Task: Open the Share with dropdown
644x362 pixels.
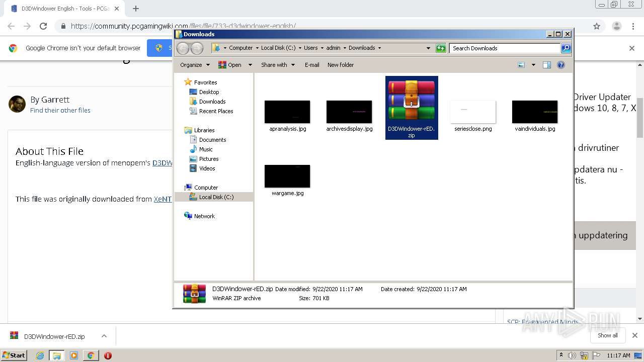Action: pos(278,65)
